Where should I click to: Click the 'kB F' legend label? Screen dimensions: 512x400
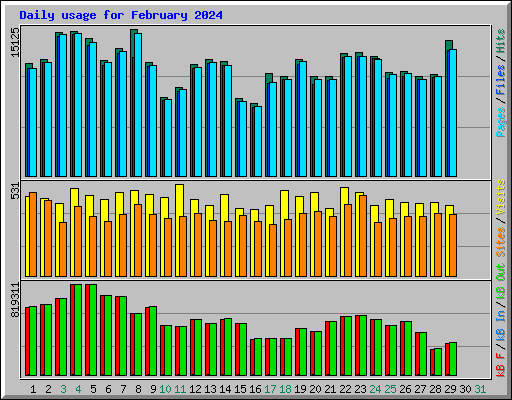(501, 365)
